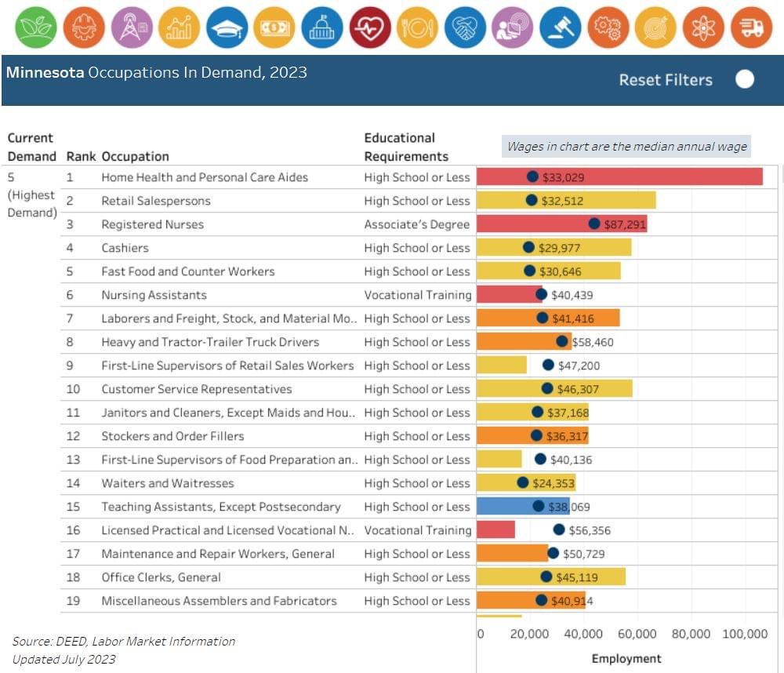784x673 pixels.
Task: Click the orange Laborers and Freight employment bar
Action: (548, 318)
